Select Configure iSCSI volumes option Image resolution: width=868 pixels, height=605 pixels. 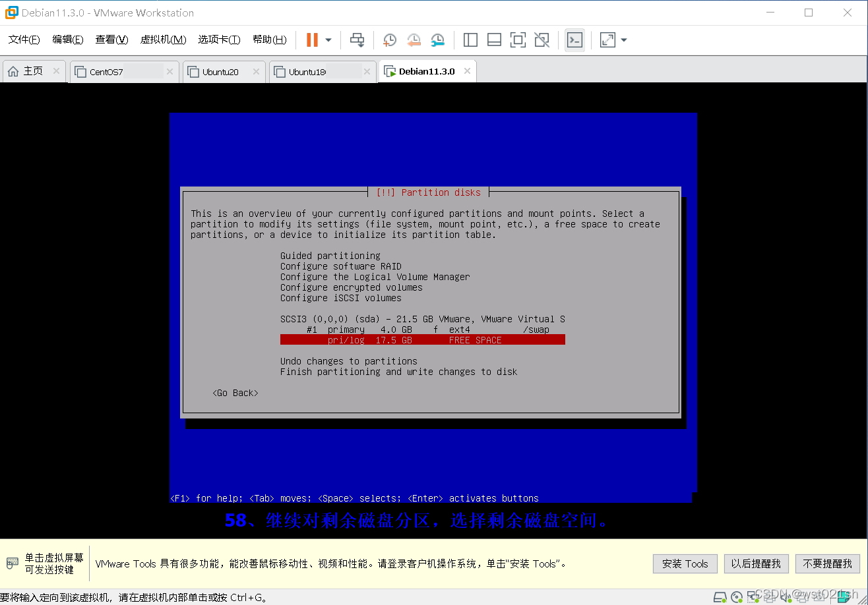[341, 298]
